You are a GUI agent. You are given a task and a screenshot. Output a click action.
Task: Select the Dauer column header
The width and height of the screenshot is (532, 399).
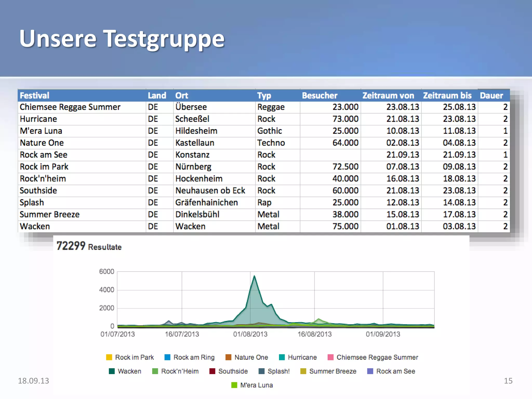click(494, 95)
